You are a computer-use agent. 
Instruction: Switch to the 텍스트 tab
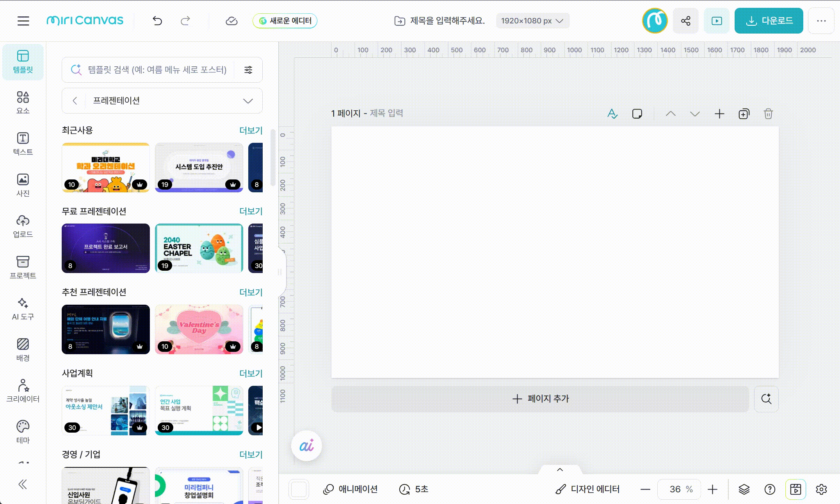[23, 144]
